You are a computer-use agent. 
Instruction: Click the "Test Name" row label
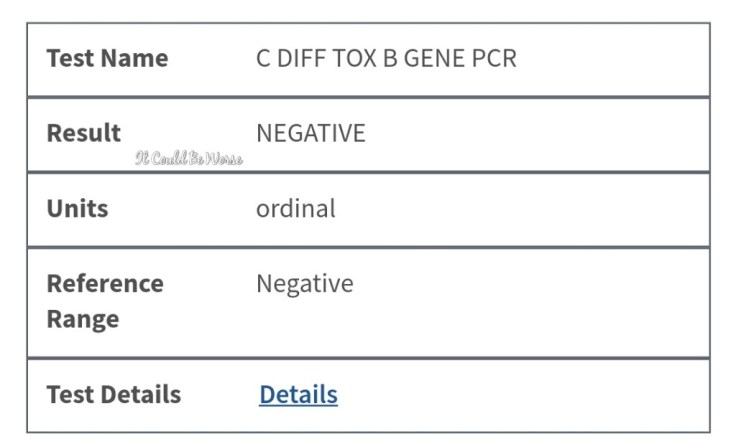click(x=107, y=58)
